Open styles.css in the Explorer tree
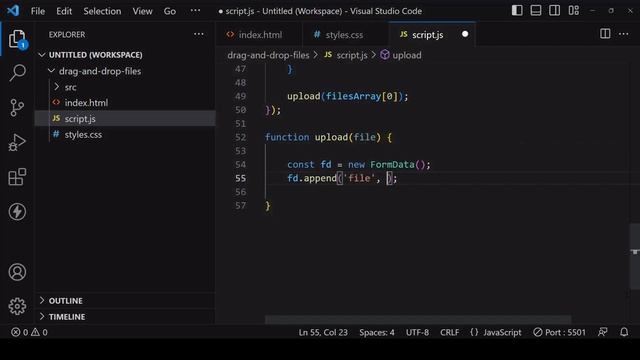Screen dimensions: 640x360 coord(83,135)
